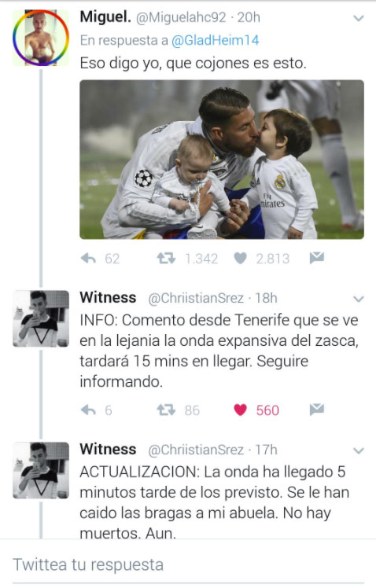This screenshot has height=588, width=376.
Task: Open the @GladHeim14 mention link
Action: (x=215, y=41)
